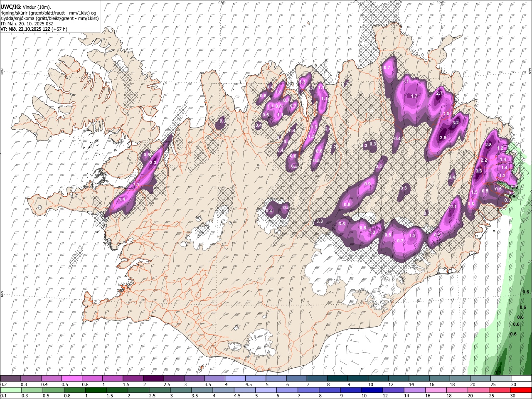
Task: Click the 2.3 snowfall value in west
Action: pyautogui.click(x=153, y=163)
